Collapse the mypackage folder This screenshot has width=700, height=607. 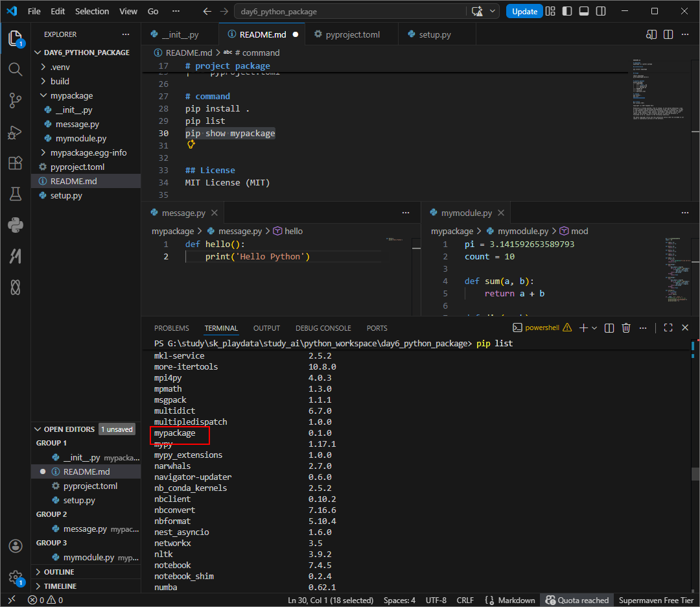(x=43, y=95)
